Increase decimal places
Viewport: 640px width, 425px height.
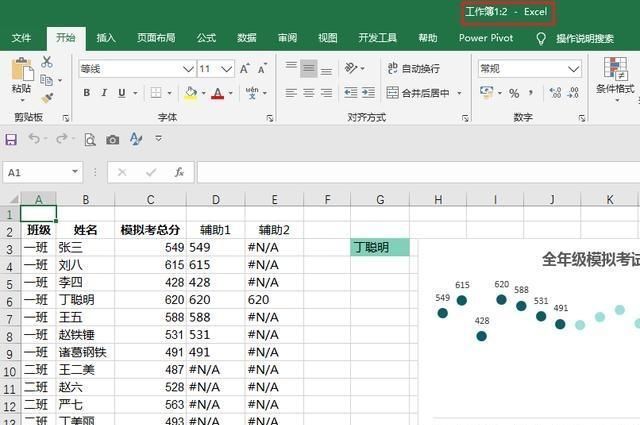coord(555,93)
